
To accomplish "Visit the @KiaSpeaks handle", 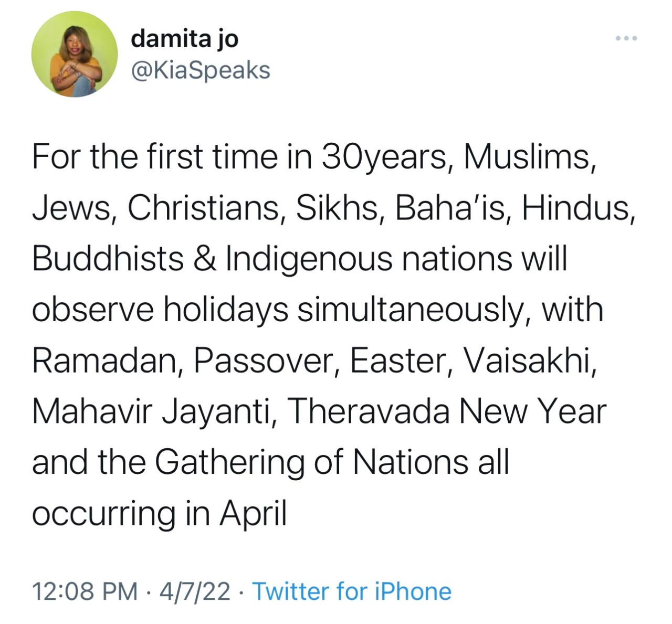I will [x=201, y=70].
